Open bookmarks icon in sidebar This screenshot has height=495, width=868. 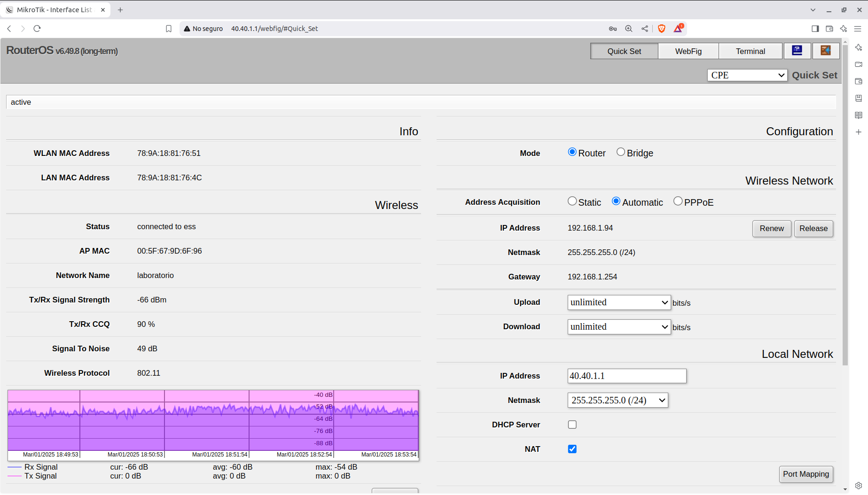859,98
